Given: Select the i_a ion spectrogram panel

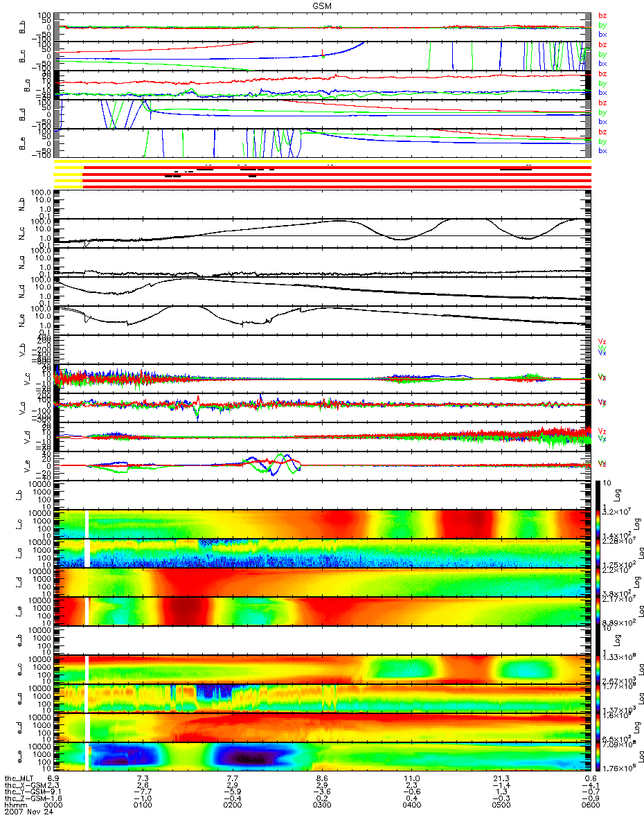Looking at the screenshot, I should tap(323, 553).
